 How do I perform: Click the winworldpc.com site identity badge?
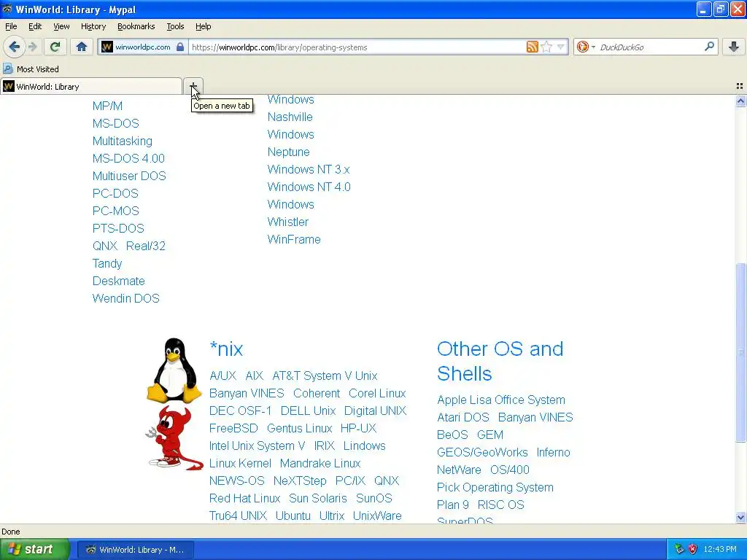(x=143, y=47)
